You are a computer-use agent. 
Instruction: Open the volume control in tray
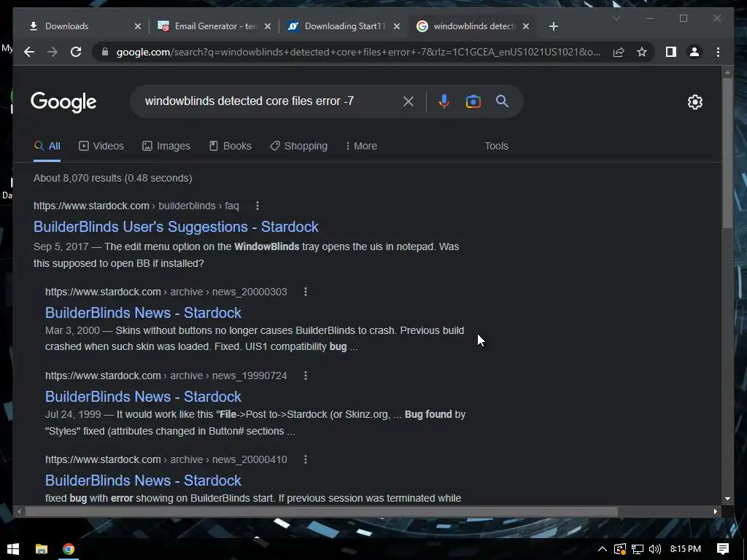[655, 549]
